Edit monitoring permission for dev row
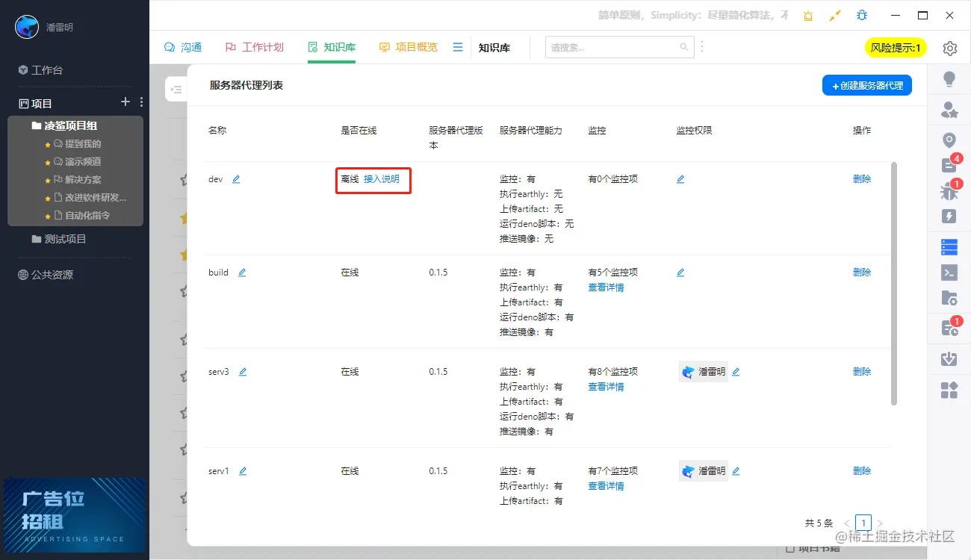 coord(680,179)
